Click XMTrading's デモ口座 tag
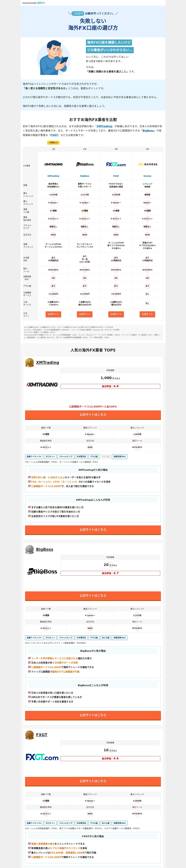186x868 pixels. tap(94, 457)
